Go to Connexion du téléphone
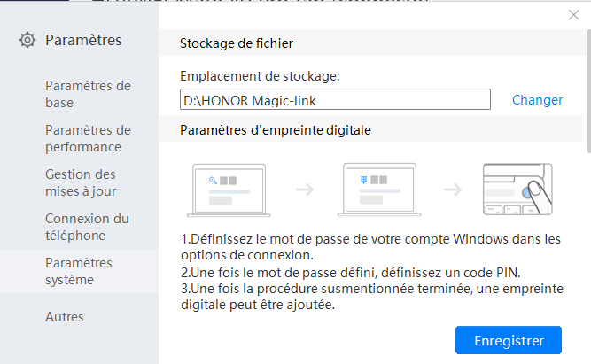591x364 pixels. coord(87,227)
